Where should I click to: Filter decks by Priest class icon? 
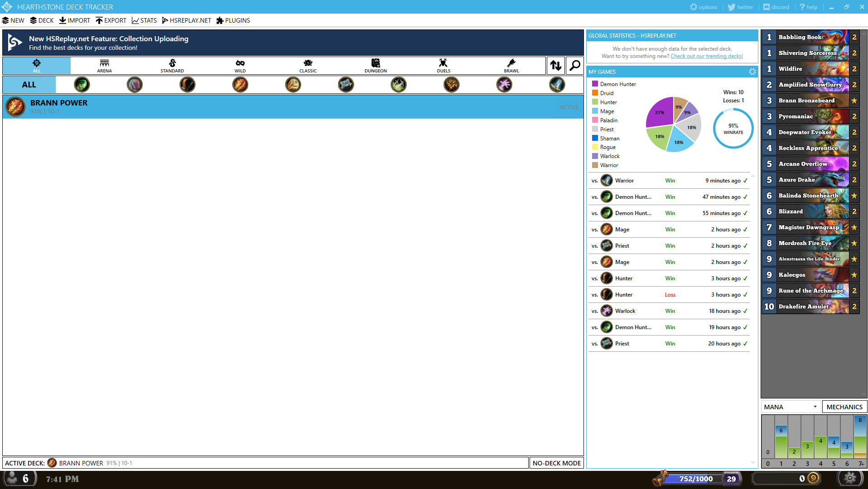tap(346, 85)
